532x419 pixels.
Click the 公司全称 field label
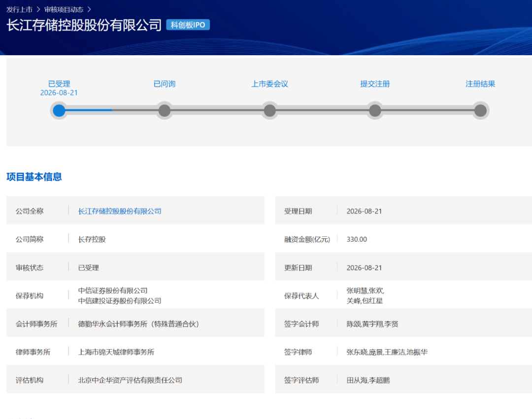30,211
